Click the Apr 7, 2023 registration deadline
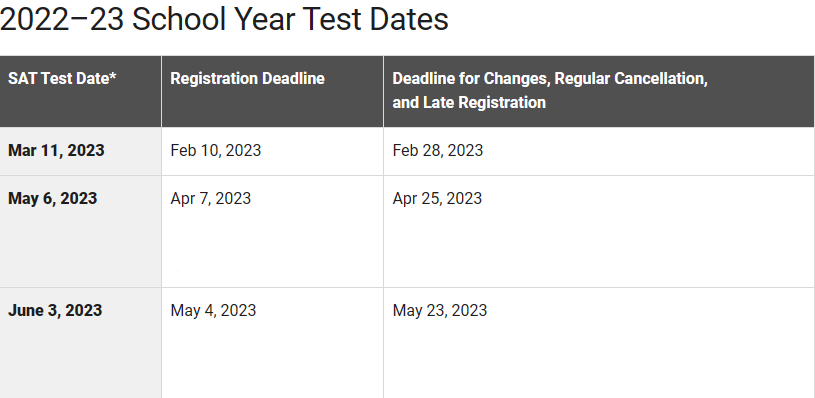Image resolution: width=815 pixels, height=398 pixels. tap(211, 198)
